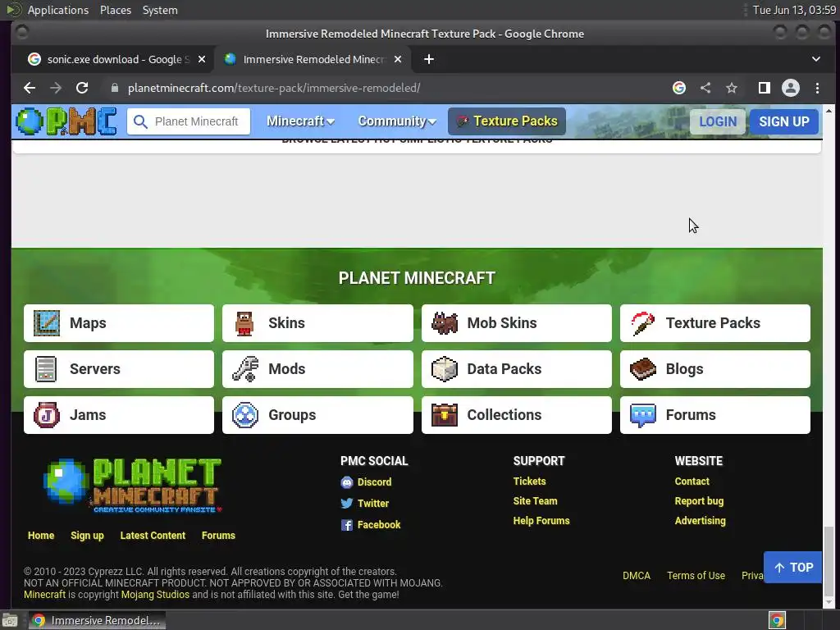Expand the Minecraft dropdown menu

coord(300,121)
